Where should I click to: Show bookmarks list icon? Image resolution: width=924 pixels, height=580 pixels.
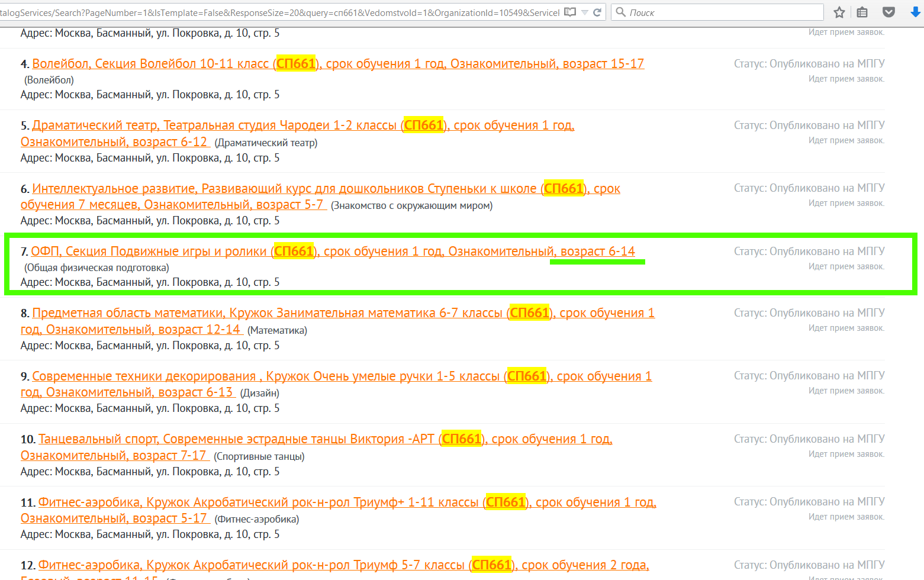(862, 12)
